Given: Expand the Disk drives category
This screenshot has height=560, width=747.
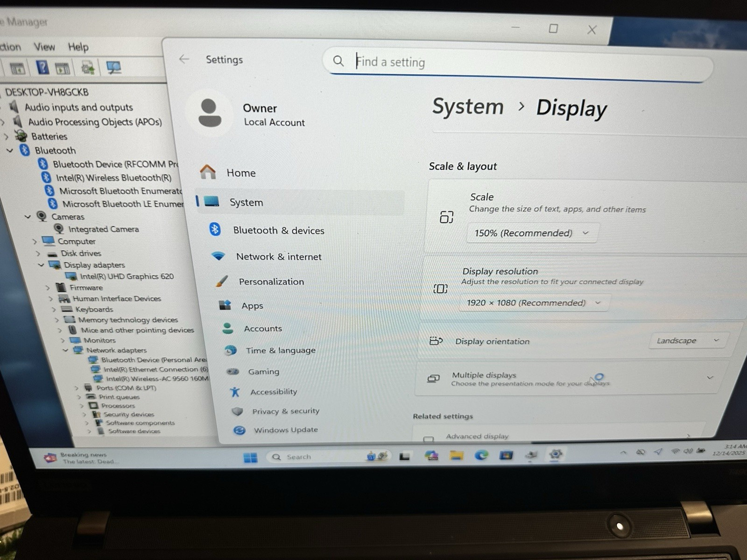Looking at the screenshot, I should pyautogui.click(x=38, y=253).
